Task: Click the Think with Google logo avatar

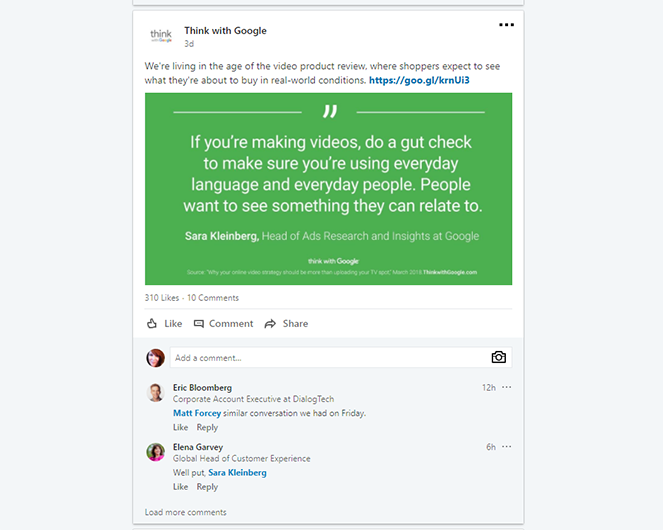Action: point(161,35)
